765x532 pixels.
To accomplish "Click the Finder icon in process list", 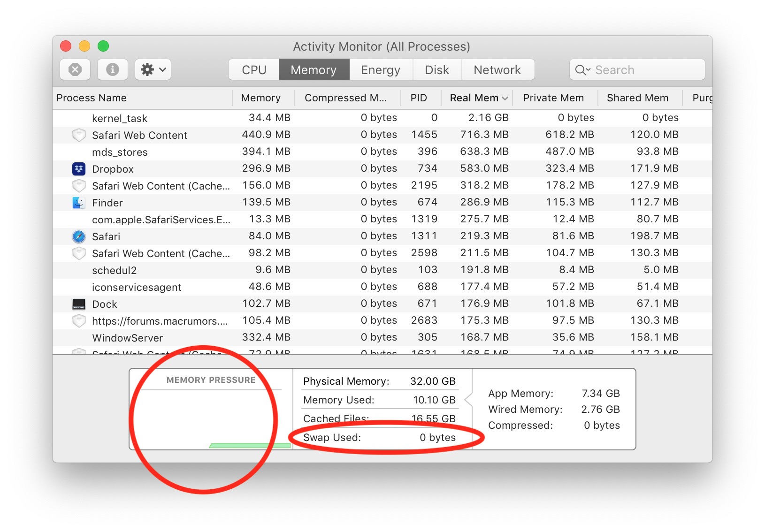I will pos(78,203).
